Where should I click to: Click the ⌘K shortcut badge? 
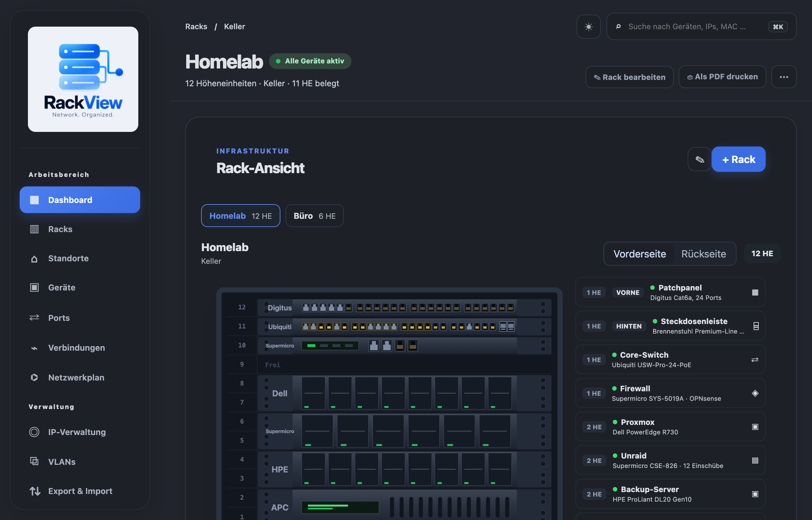[x=777, y=27]
